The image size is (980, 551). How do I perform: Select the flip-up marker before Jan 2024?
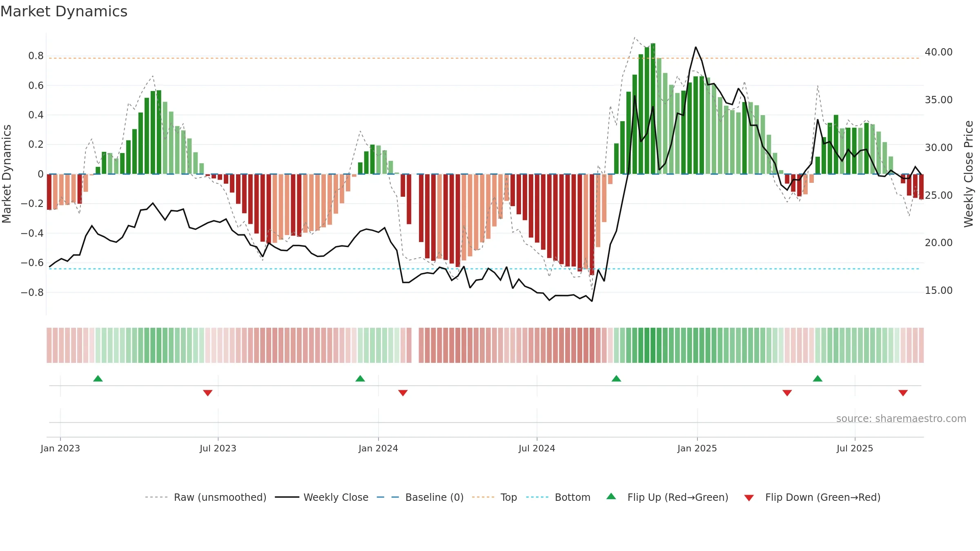[360, 378]
